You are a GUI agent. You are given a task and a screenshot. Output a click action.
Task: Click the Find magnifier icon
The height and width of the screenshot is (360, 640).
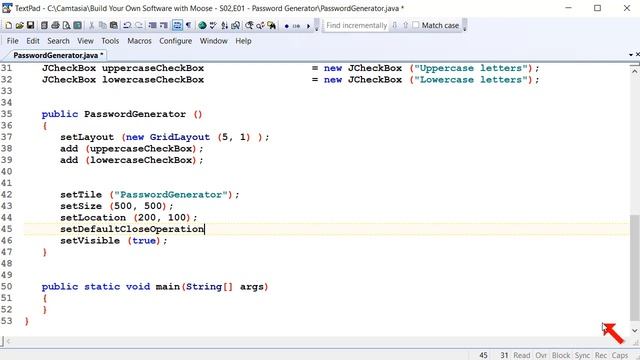tap(249, 25)
